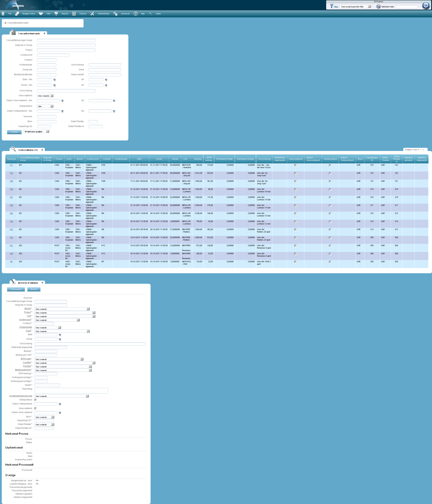The height and width of the screenshot is (504, 432).
Task: Tick the Geaccepteerd checkbox in row 108
Action: [295, 189]
